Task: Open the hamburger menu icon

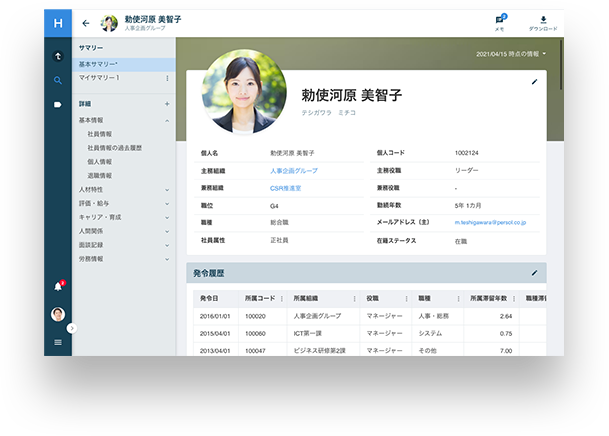Action: [x=58, y=342]
